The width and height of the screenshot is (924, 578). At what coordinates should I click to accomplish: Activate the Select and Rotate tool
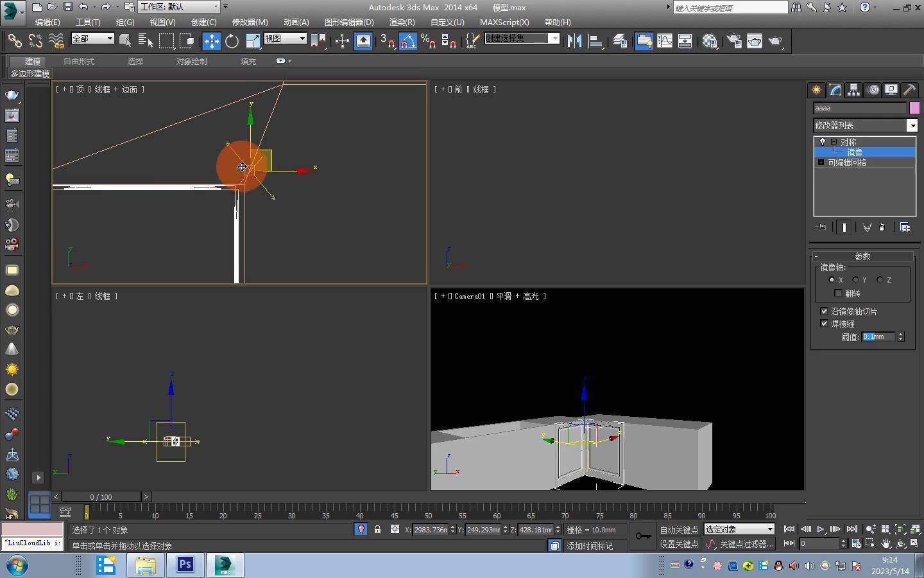[x=232, y=41]
